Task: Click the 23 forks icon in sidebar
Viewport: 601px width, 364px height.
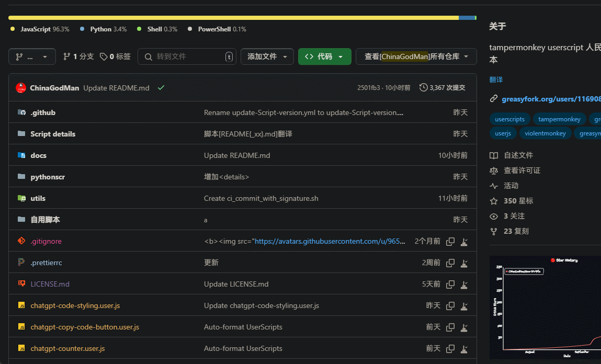Action: (x=493, y=231)
